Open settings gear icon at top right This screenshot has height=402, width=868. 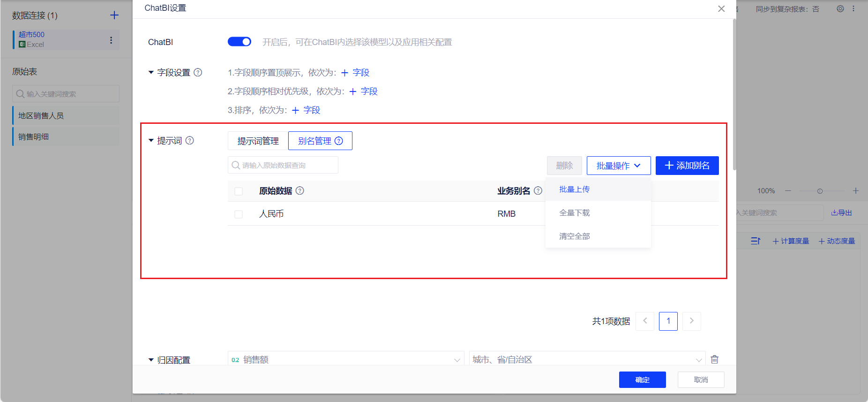coord(840,9)
